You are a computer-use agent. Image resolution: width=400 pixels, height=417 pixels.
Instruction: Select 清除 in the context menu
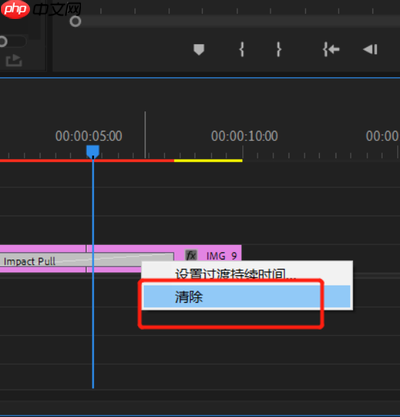coord(247,296)
